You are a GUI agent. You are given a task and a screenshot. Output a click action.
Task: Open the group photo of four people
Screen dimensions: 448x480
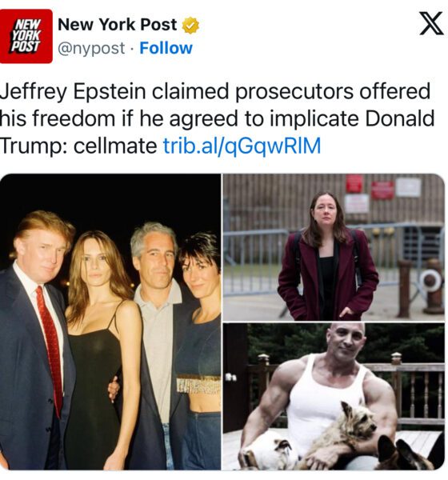[110, 322]
